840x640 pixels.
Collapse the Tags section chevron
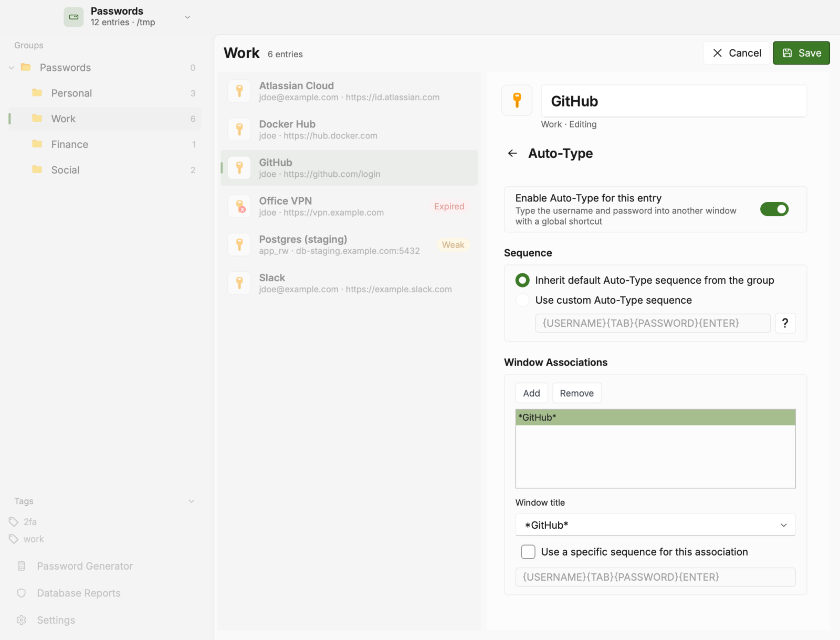[x=192, y=502]
